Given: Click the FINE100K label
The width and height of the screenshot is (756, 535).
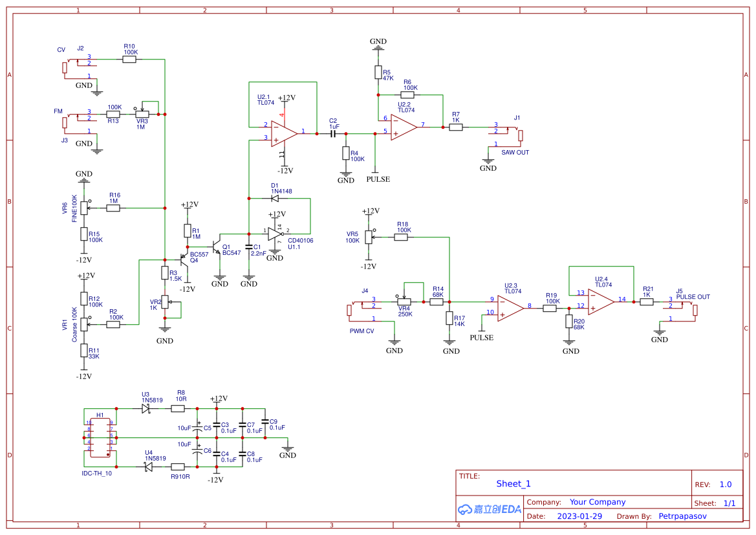Looking at the screenshot, I should [75, 208].
